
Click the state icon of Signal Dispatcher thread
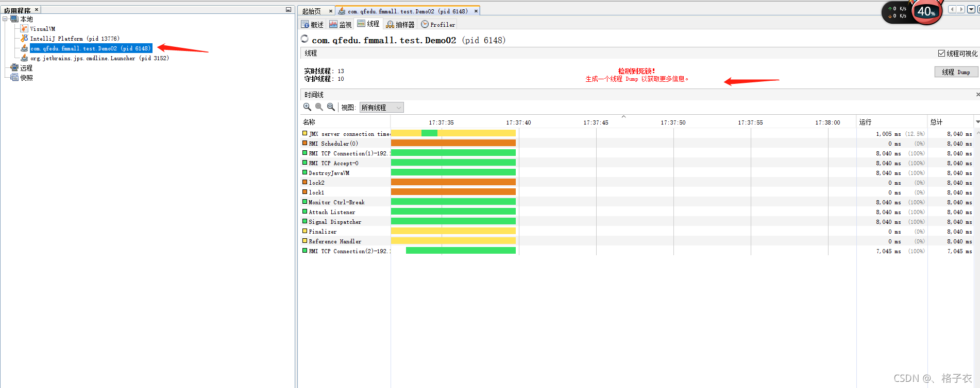click(305, 221)
